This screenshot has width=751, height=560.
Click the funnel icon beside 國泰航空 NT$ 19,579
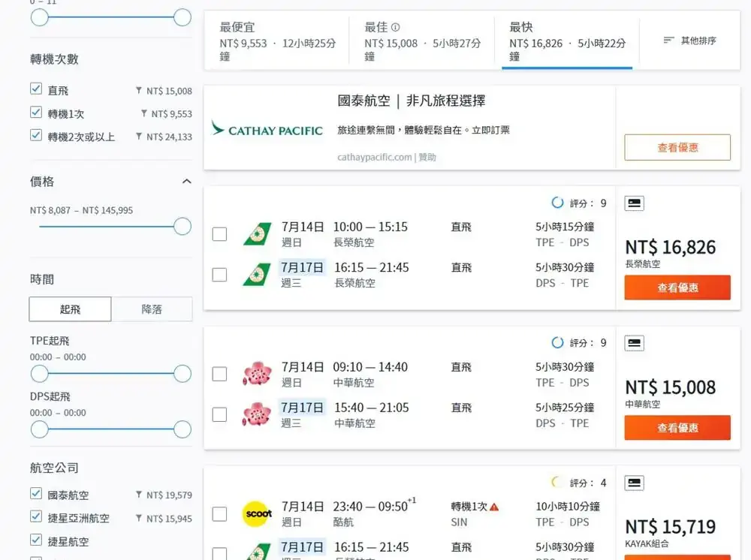click(138, 495)
